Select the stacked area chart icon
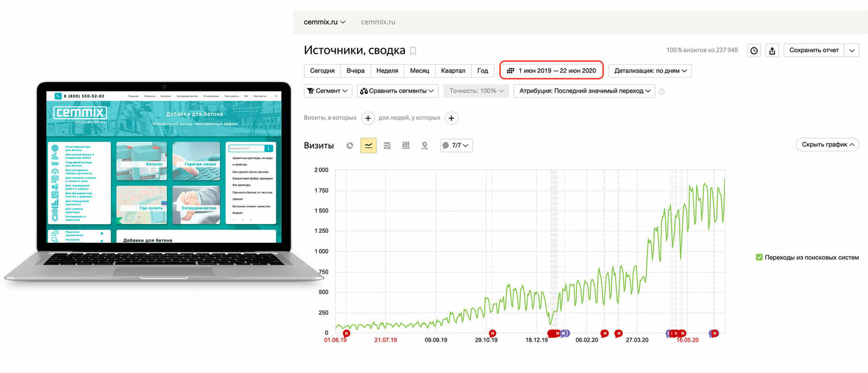Screen dimensions: 868x373 (387, 145)
